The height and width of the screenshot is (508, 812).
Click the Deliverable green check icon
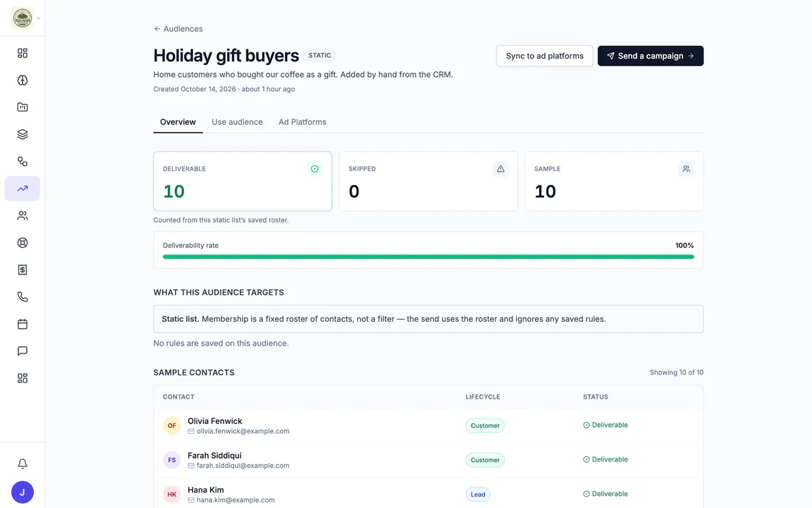tap(314, 169)
